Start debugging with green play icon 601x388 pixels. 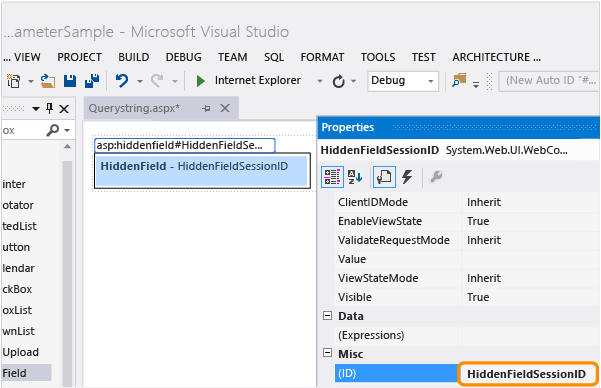click(200, 81)
